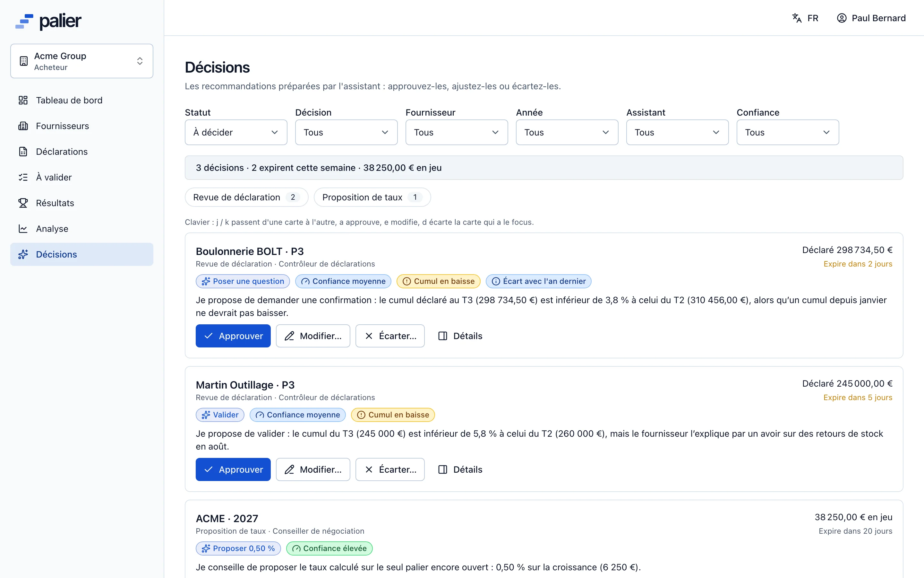Click the palier logo

click(x=48, y=22)
